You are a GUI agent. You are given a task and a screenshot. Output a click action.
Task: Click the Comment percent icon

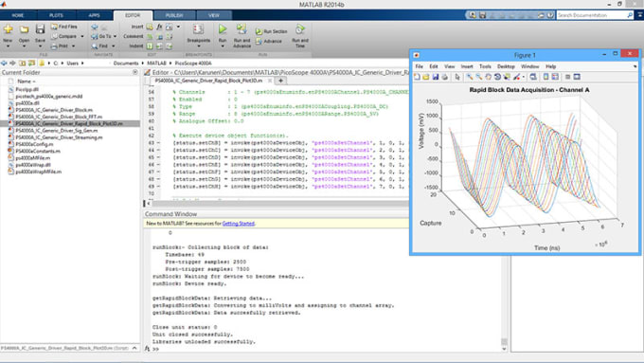click(x=150, y=36)
